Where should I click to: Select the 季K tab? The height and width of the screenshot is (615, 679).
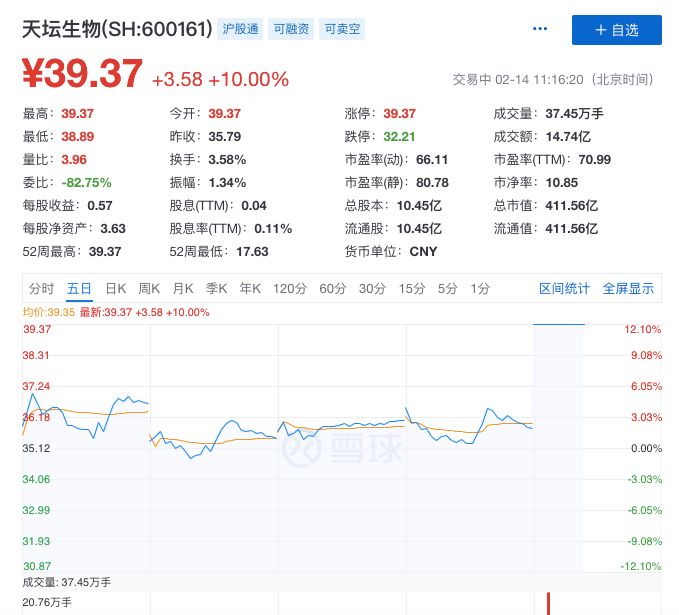coord(217,288)
